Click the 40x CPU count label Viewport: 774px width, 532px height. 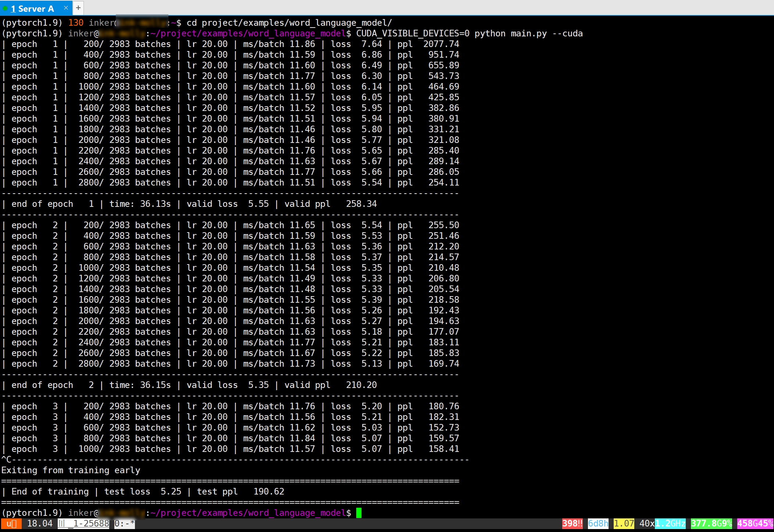coord(646,524)
